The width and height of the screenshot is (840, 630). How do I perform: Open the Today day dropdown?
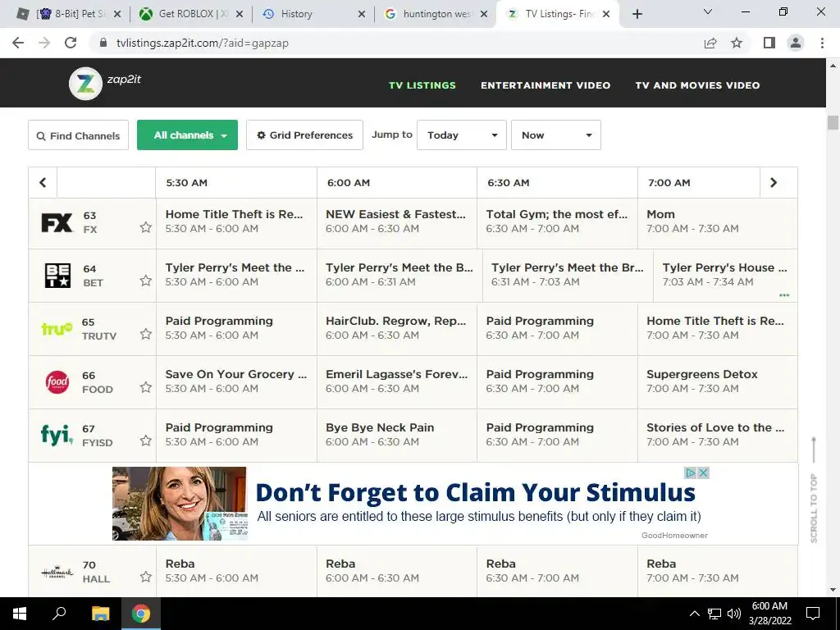pyautogui.click(x=462, y=135)
